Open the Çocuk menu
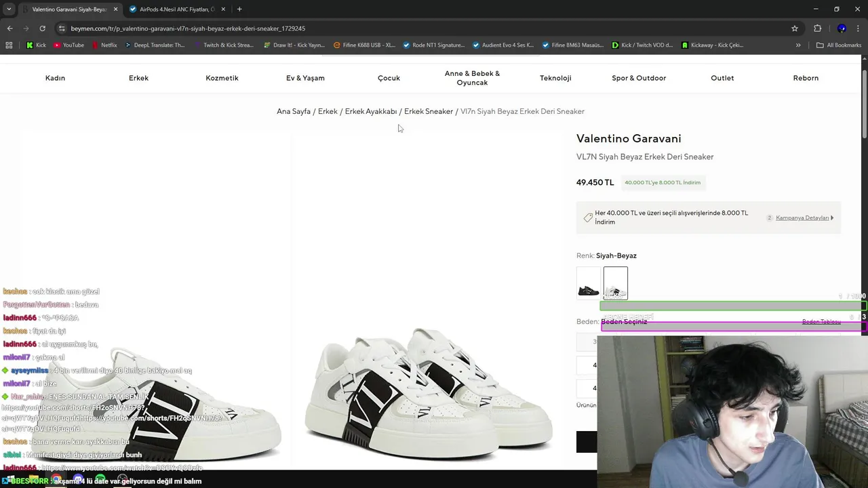The width and height of the screenshot is (868, 488). [389, 78]
